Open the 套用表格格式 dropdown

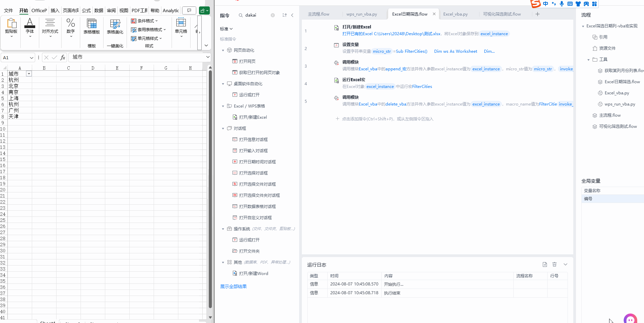point(149,29)
